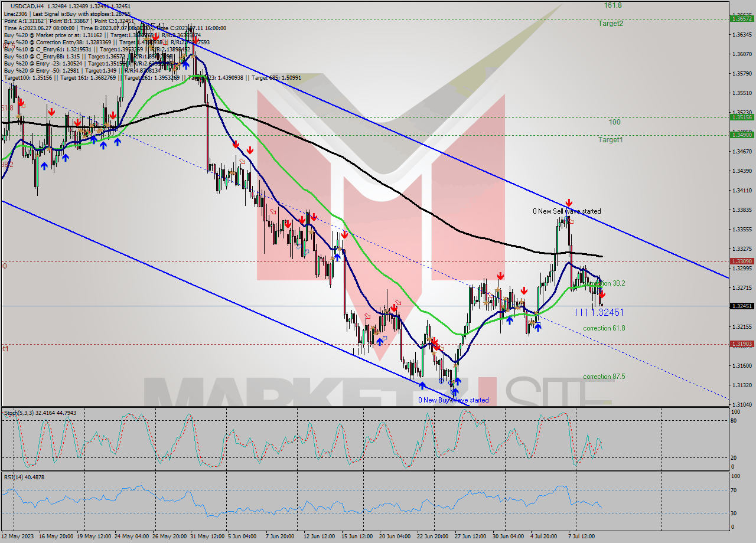
Task: Click the 'correction 87.5' label
Action: [604, 377]
